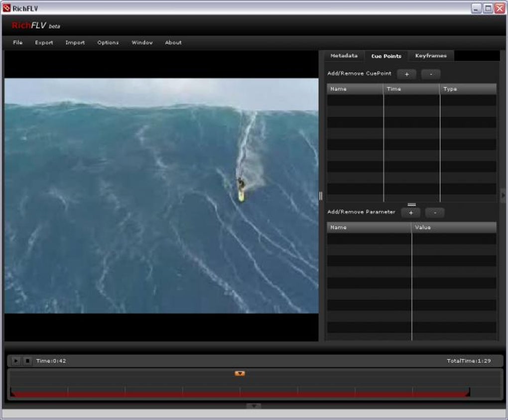Remove parameter with minus button
This screenshot has width=508, height=420.
click(x=435, y=213)
